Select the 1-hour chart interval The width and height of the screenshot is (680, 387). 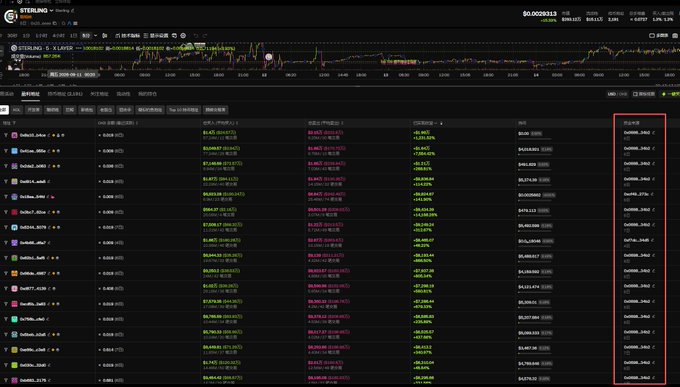[41, 36]
